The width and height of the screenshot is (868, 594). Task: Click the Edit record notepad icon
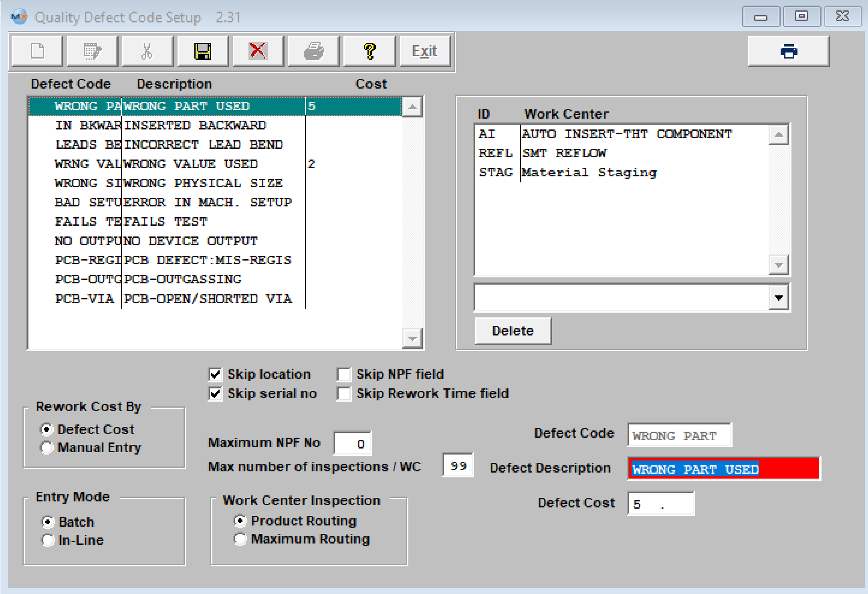click(92, 51)
